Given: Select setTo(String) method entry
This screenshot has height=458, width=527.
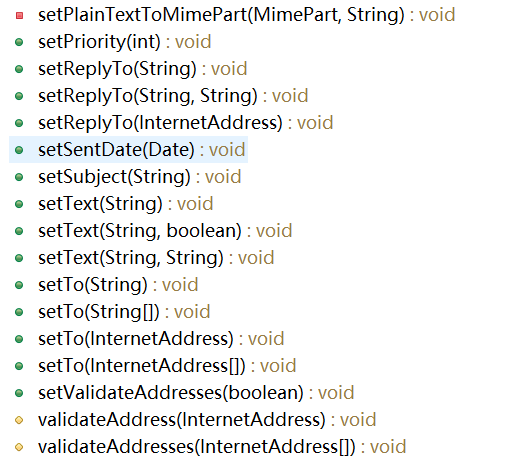Looking at the screenshot, I should [x=118, y=285].
